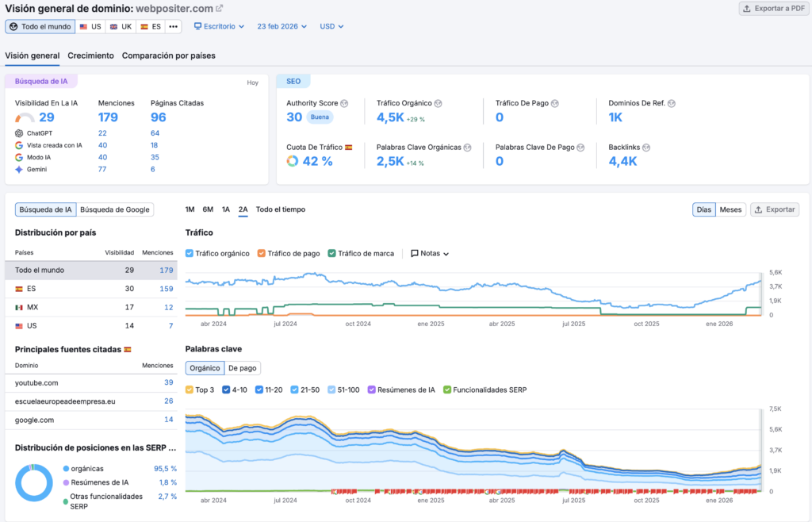Click the info icon beside Dominios De Ref.
Viewport: 812px width, 522px height.
coord(672,103)
